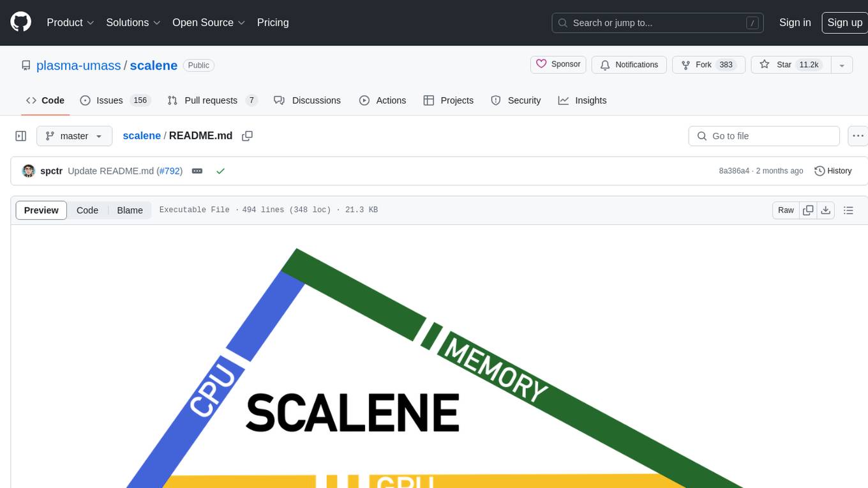Click the Notifications bell button
Viewport: 868px width, 488px height.
[629, 65]
